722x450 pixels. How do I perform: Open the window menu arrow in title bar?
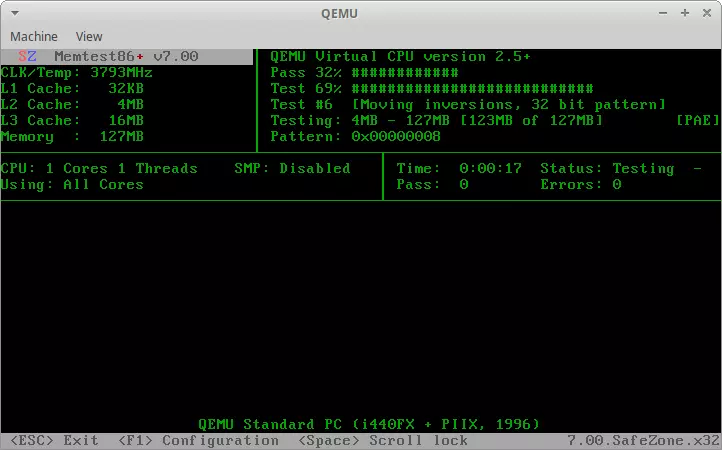(15, 13)
